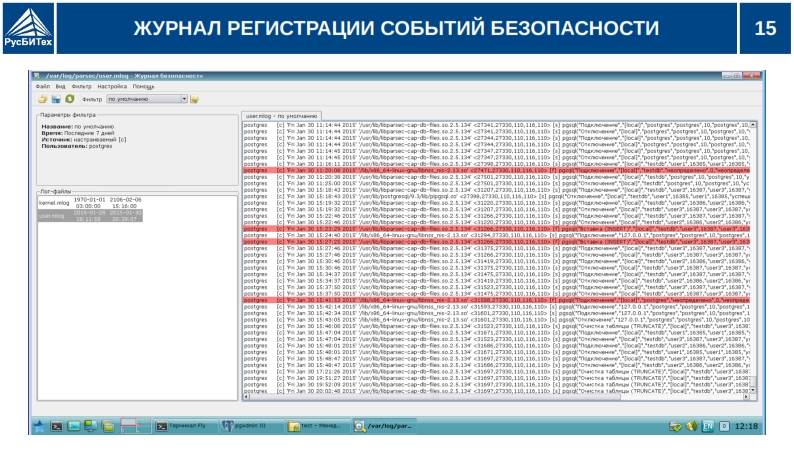Open the Вид menu
794x454 pixels.
point(60,87)
